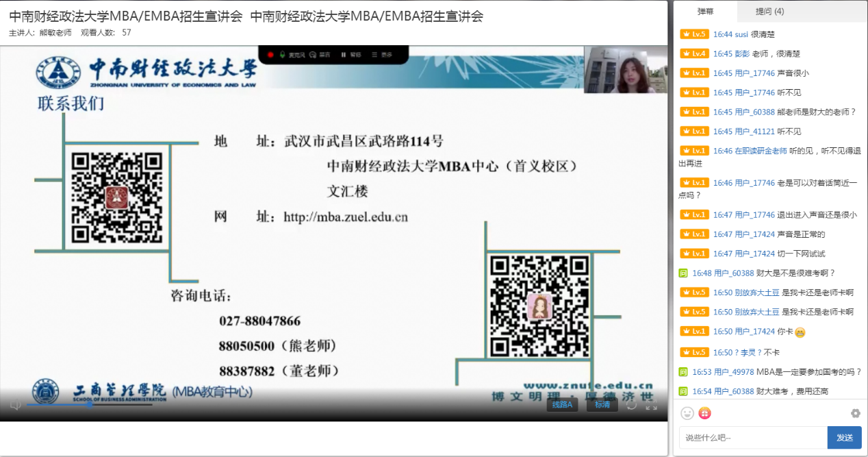Screen dimensions: 868x457
Task: Click the question MBA是一定要参加国考的吗？
Action: (809, 372)
